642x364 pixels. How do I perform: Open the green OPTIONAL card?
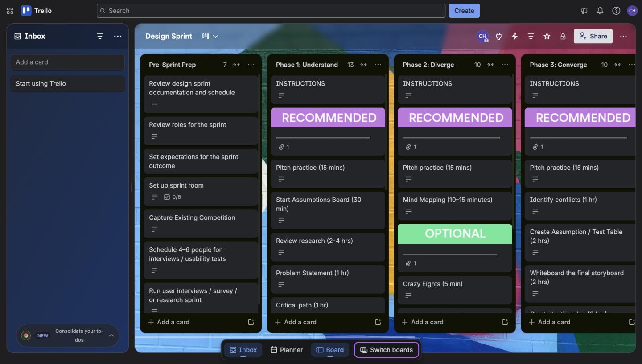tap(455, 248)
